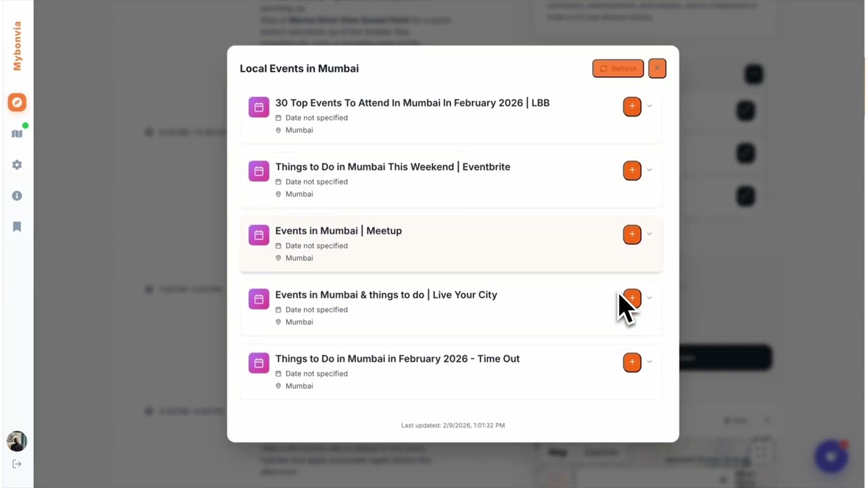868x488 pixels.
Task: Open settings gear in left sidebar
Action: (17, 165)
